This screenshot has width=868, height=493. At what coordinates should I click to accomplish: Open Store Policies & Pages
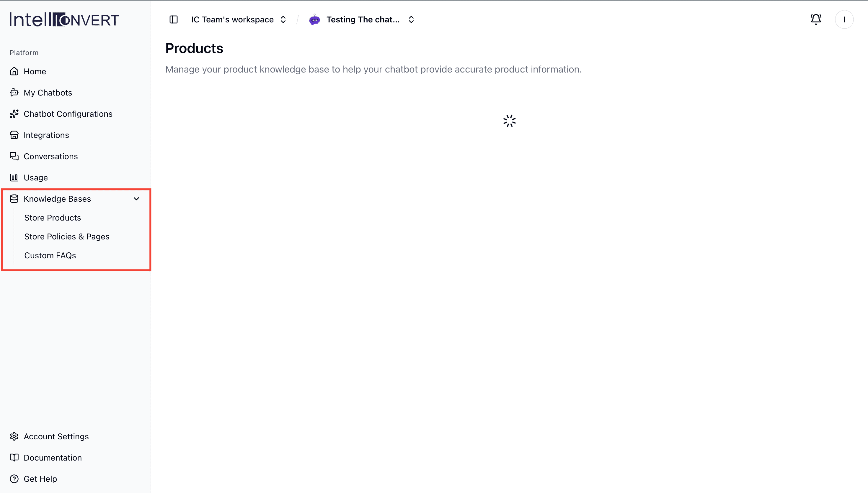(x=67, y=236)
